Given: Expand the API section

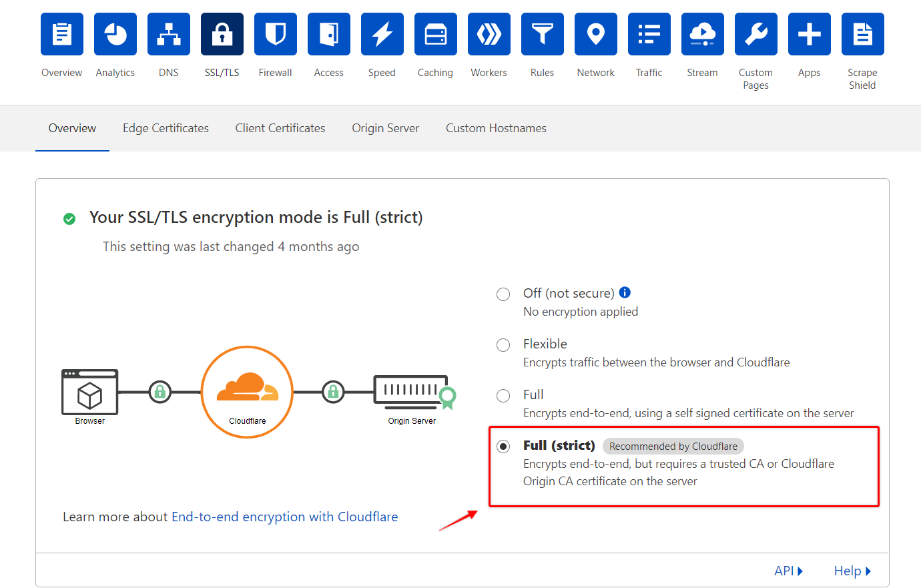Looking at the screenshot, I should pyautogui.click(x=789, y=571).
